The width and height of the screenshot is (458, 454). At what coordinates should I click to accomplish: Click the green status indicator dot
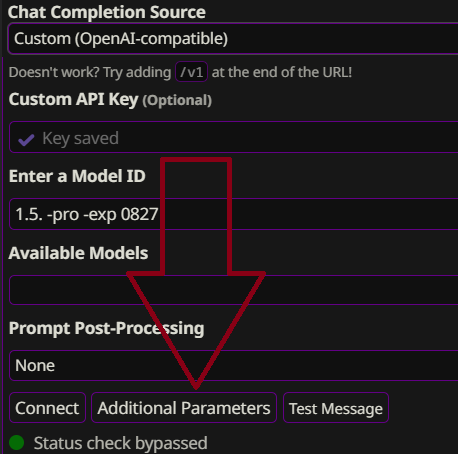click(x=16, y=443)
